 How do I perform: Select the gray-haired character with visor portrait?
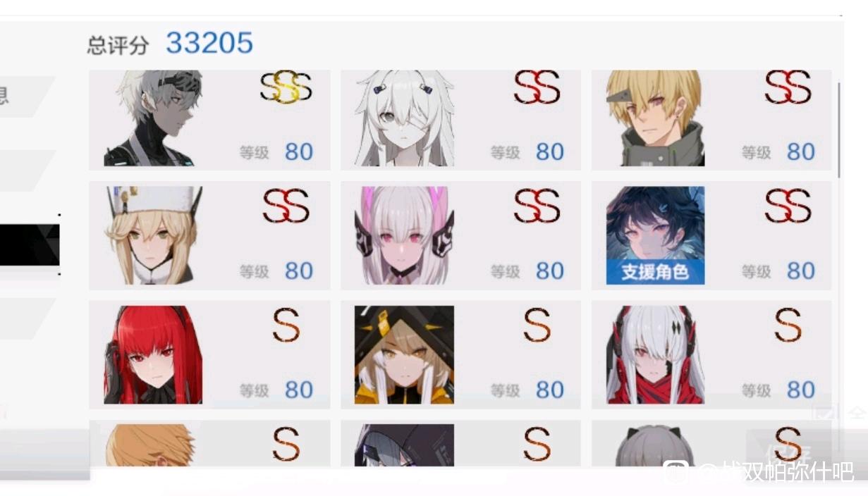click(153, 118)
